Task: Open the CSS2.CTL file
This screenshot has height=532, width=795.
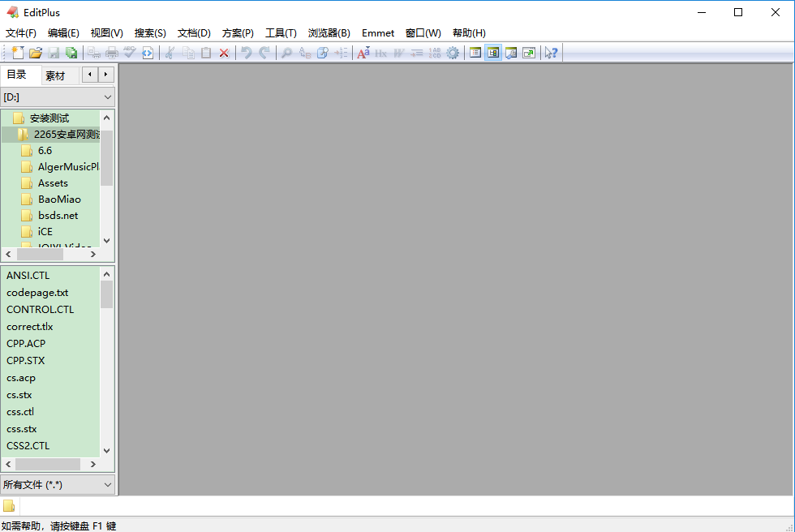Action: pos(27,445)
